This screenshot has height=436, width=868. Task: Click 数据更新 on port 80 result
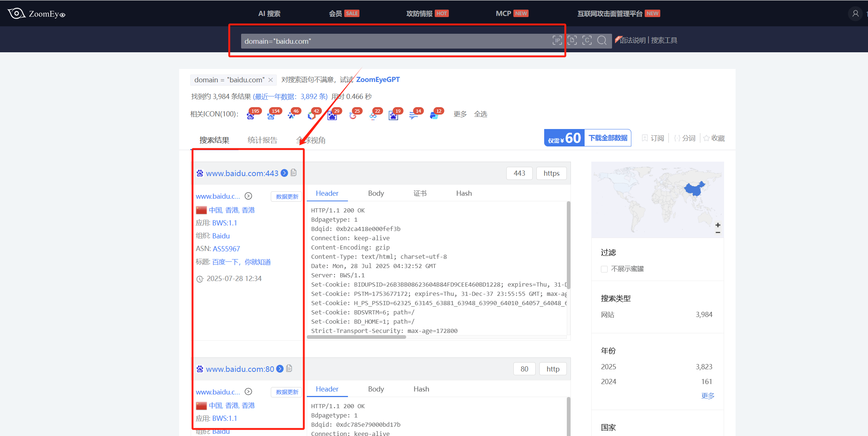pyautogui.click(x=287, y=392)
